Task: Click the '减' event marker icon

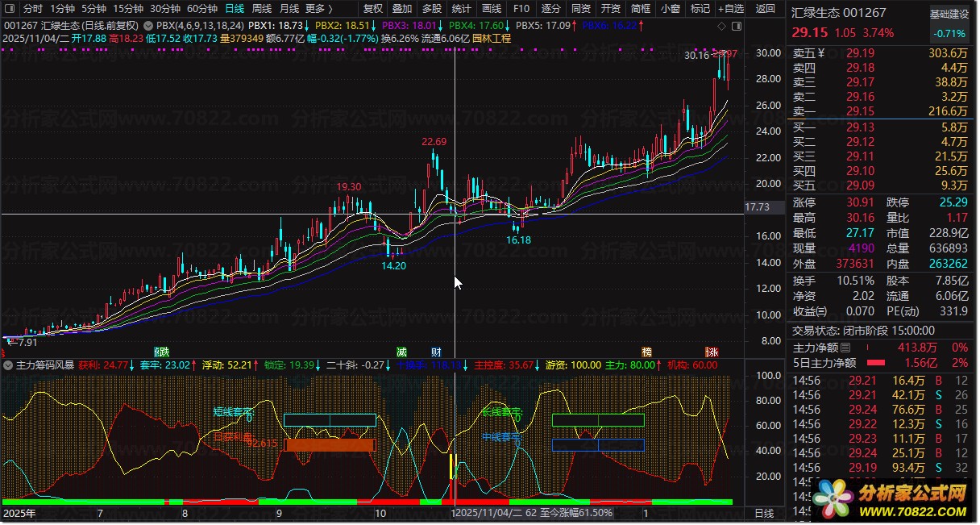Action: 401,352
